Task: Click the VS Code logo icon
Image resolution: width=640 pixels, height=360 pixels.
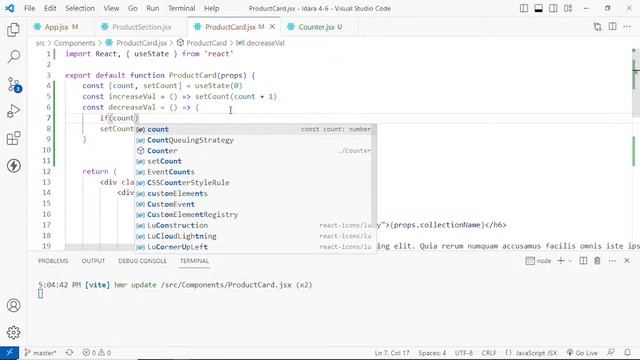Action: 10,9
